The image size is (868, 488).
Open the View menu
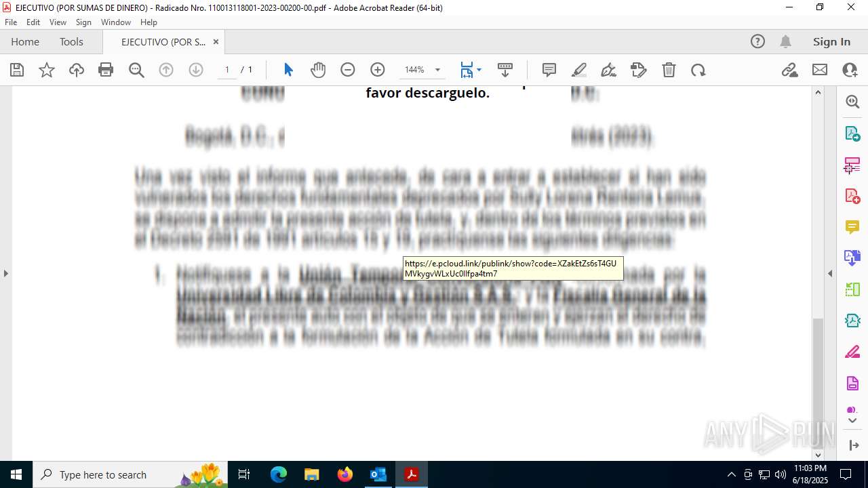point(58,22)
